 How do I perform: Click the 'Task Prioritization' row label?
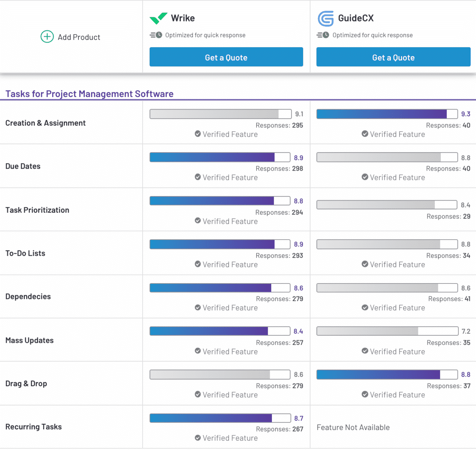point(37,210)
